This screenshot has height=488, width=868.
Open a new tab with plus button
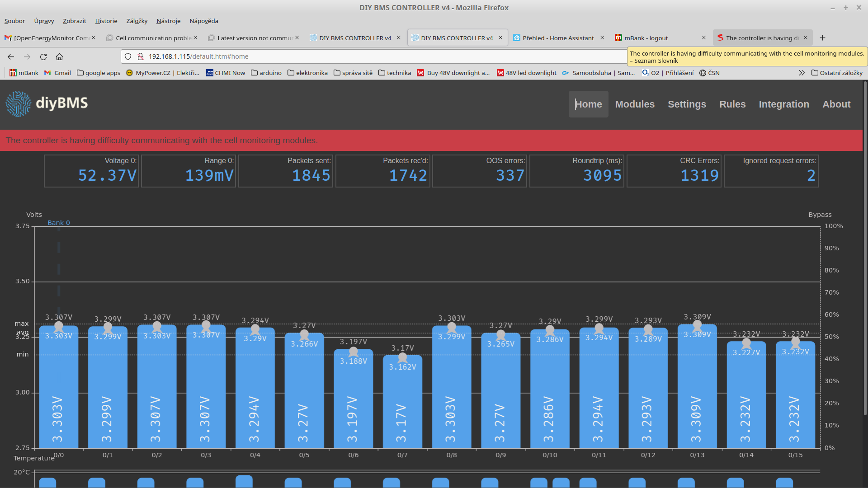click(x=822, y=38)
